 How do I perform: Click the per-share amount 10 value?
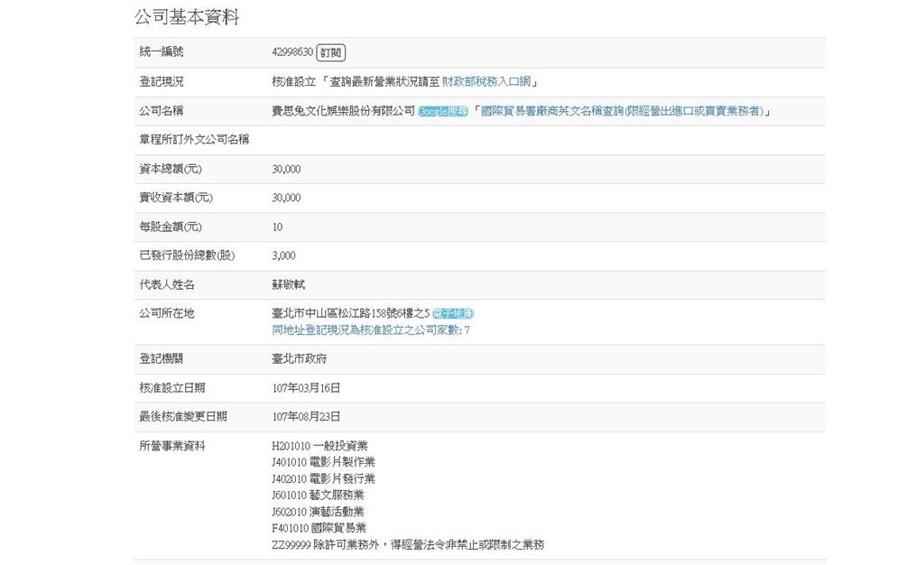(273, 227)
